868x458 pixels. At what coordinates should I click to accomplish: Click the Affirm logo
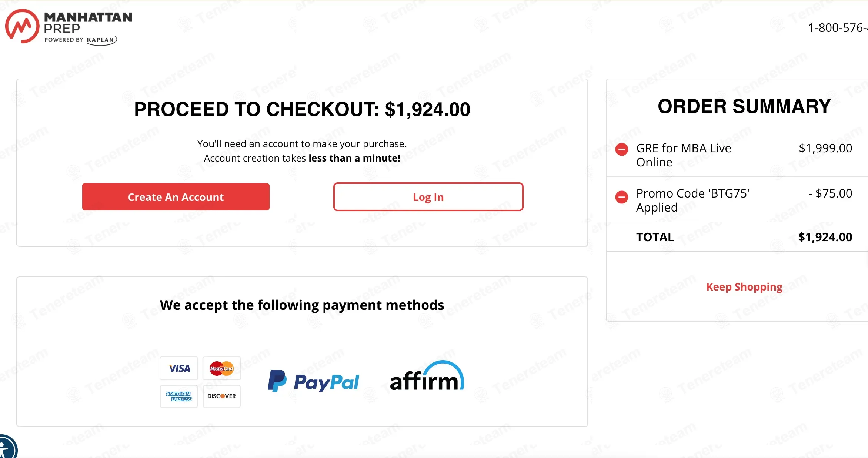pos(427,377)
